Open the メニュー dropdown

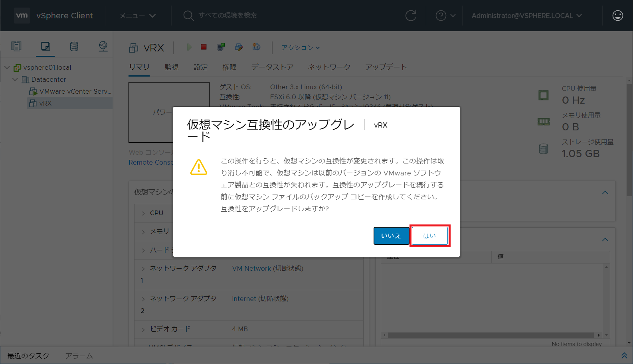click(x=138, y=16)
